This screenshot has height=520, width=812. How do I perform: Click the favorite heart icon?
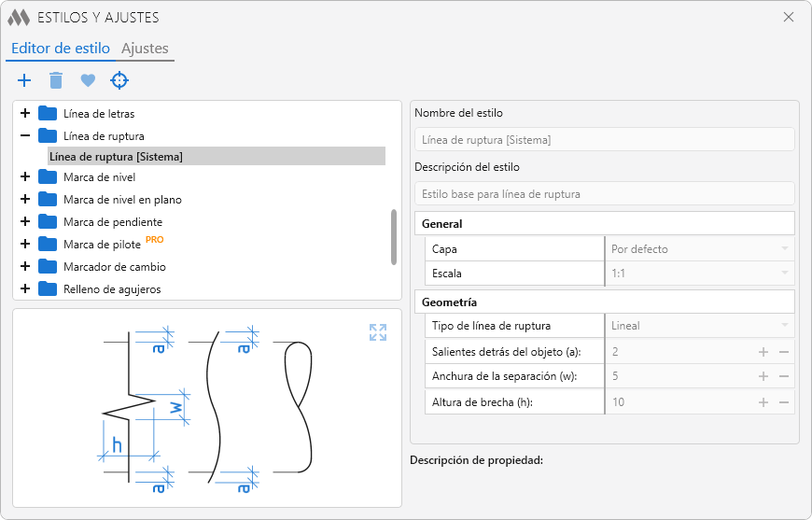88,80
